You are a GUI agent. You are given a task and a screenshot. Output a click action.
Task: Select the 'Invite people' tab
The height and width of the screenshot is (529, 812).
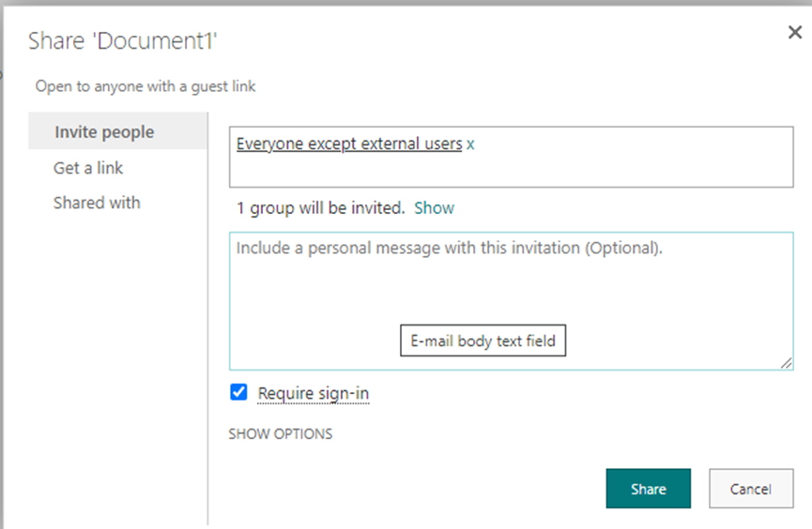click(104, 132)
